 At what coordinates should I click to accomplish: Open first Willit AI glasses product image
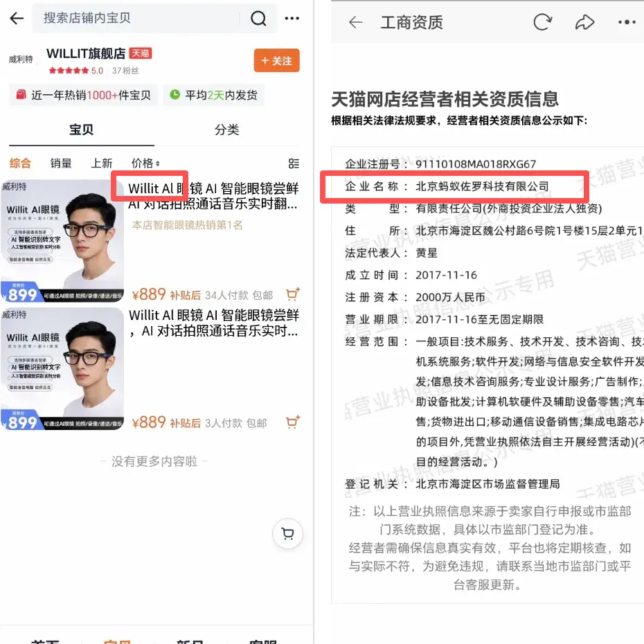click(x=62, y=241)
